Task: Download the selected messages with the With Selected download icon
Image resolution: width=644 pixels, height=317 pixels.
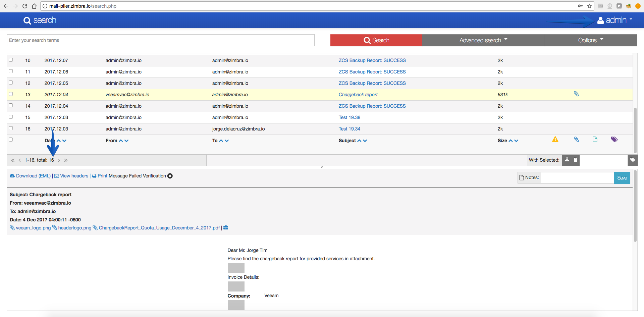Action: [567, 160]
